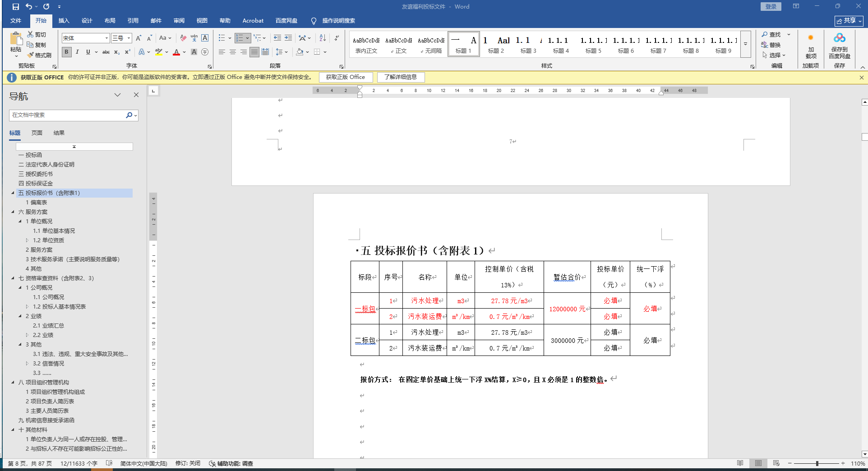Expand the styles gallery more arrow
Viewport: 868px width, 471px height.
click(746, 44)
